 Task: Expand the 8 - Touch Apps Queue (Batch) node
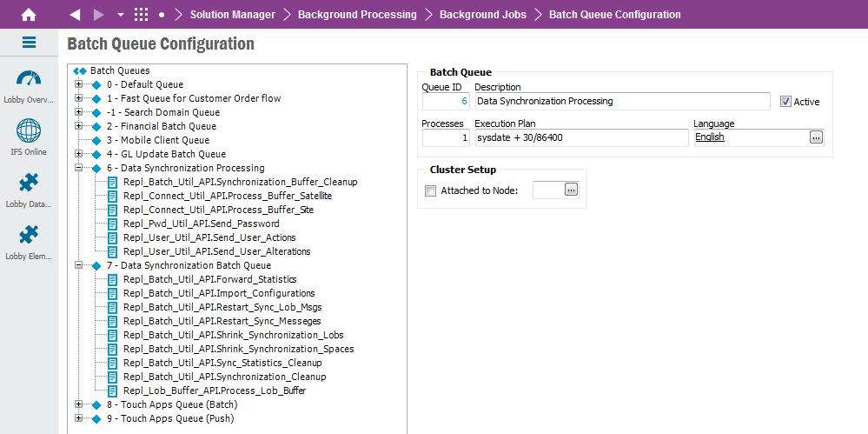coord(79,404)
